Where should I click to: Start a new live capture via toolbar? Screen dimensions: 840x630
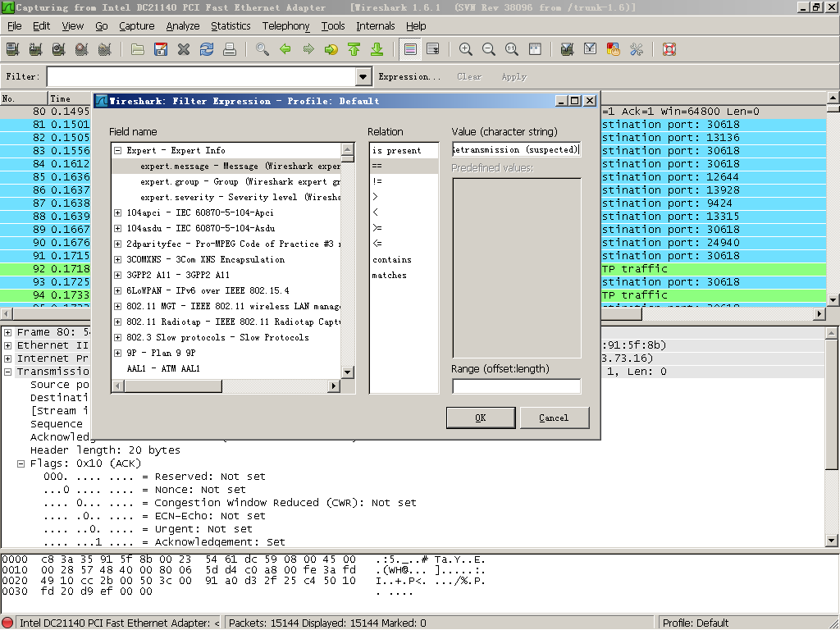(58, 49)
